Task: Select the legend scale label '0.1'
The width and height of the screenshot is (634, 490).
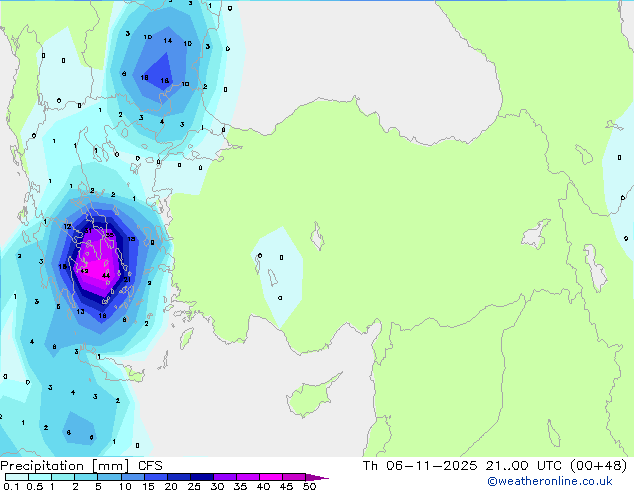Action: tap(11, 486)
